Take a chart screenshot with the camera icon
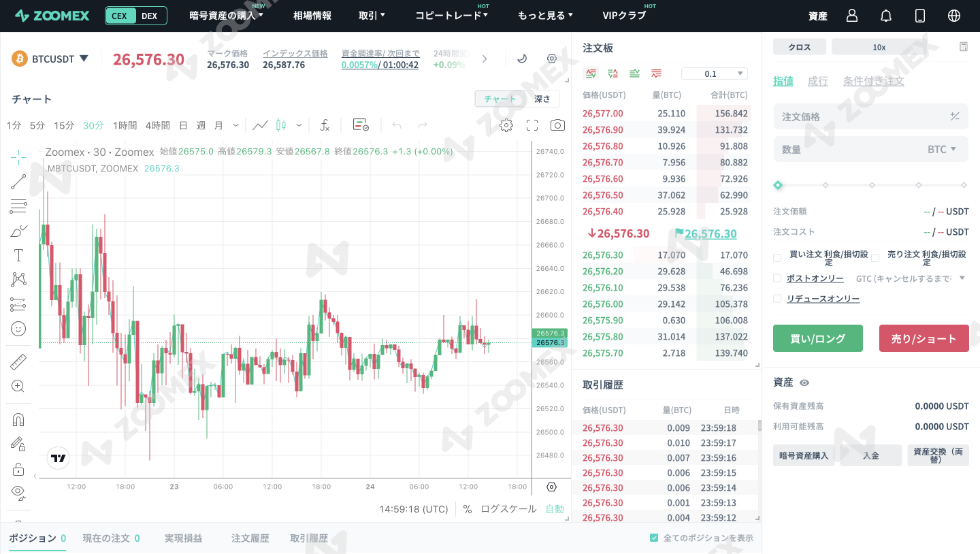Image resolution: width=980 pixels, height=554 pixels. [x=557, y=125]
